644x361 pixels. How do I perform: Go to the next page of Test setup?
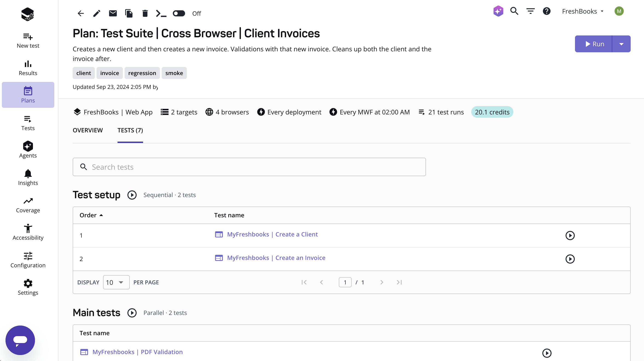tap(382, 282)
